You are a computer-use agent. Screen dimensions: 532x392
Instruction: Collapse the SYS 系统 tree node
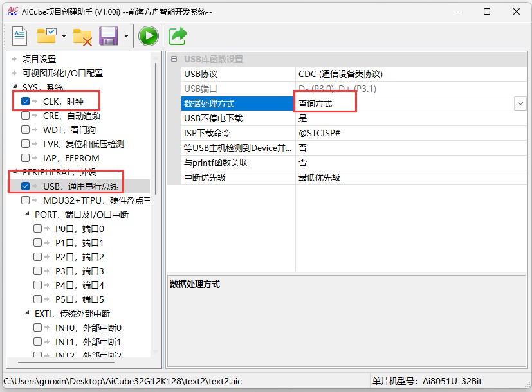[15, 86]
